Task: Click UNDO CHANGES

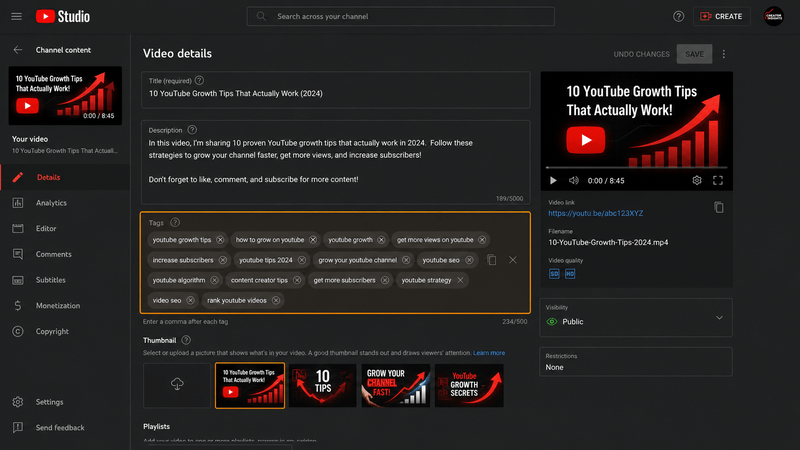Action: point(641,54)
